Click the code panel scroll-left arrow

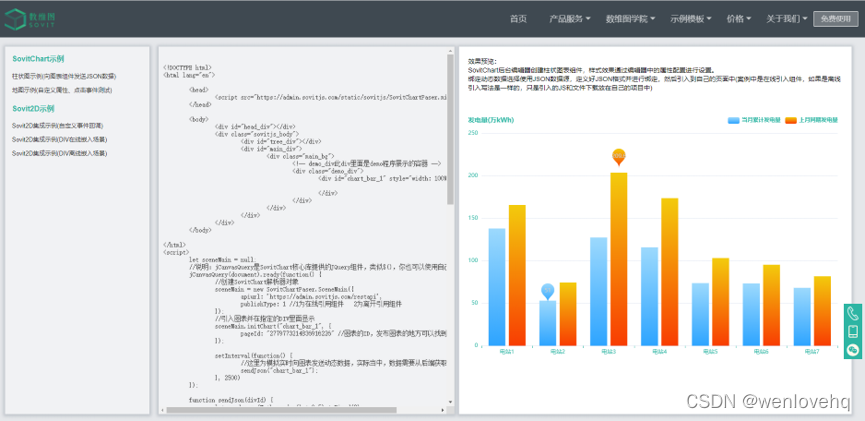pos(163,410)
